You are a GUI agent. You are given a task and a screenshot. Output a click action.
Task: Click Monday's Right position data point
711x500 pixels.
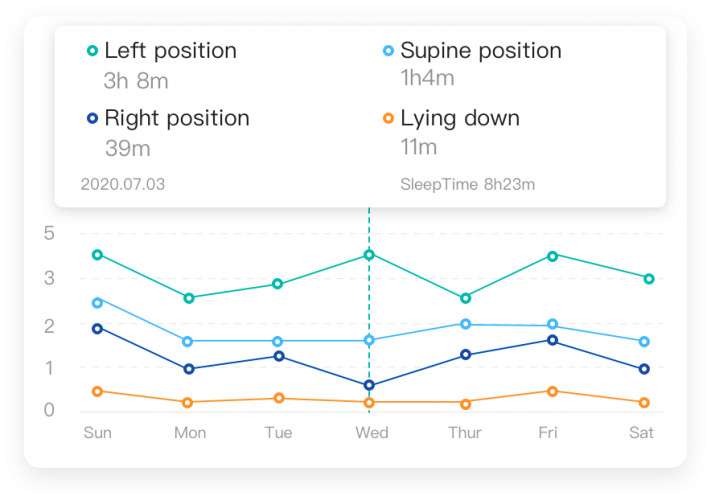point(190,369)
